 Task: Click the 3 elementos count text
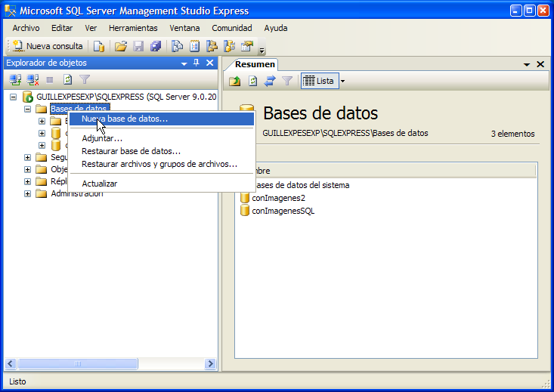click(512, 134)
